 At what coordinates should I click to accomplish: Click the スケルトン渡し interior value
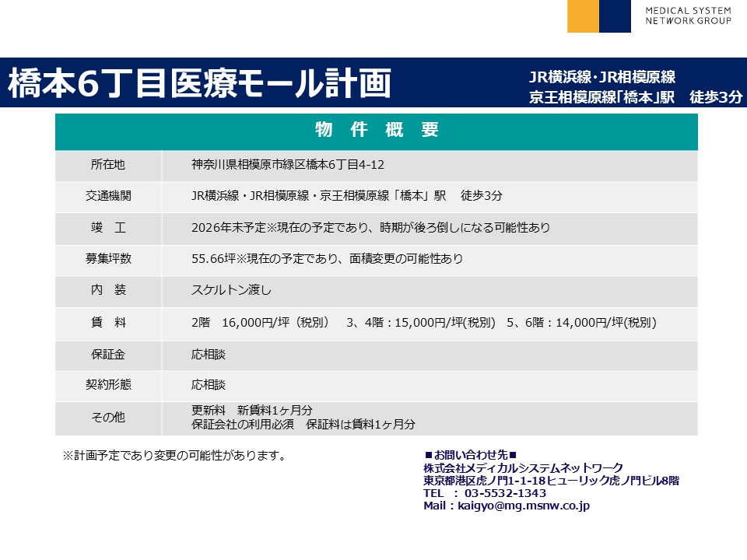(x=231, y=290)
